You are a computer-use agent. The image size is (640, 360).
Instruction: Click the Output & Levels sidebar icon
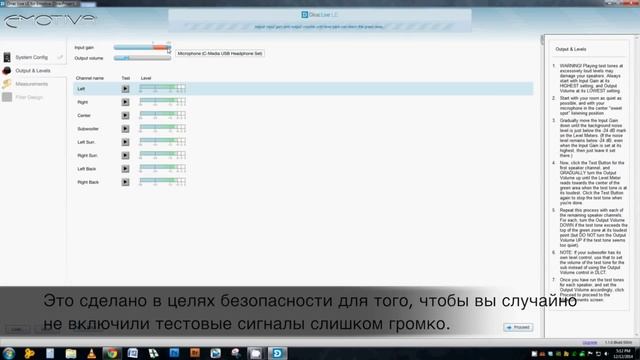click(x=7, y=71)
